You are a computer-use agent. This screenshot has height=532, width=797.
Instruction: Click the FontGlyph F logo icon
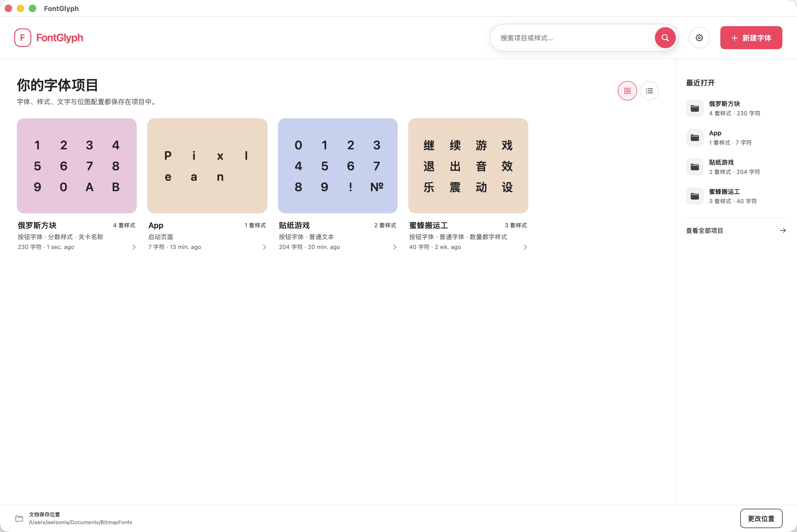tap(23, 38)
